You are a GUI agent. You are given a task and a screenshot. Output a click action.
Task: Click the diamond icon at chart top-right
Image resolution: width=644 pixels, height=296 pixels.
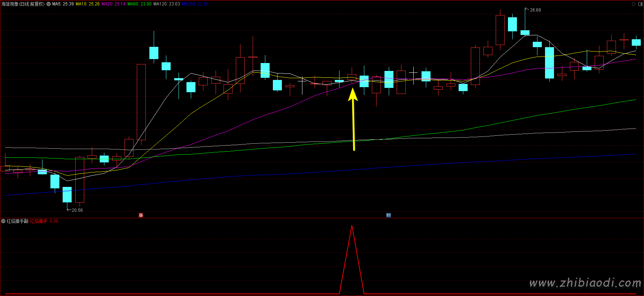[x=634, y=4]
